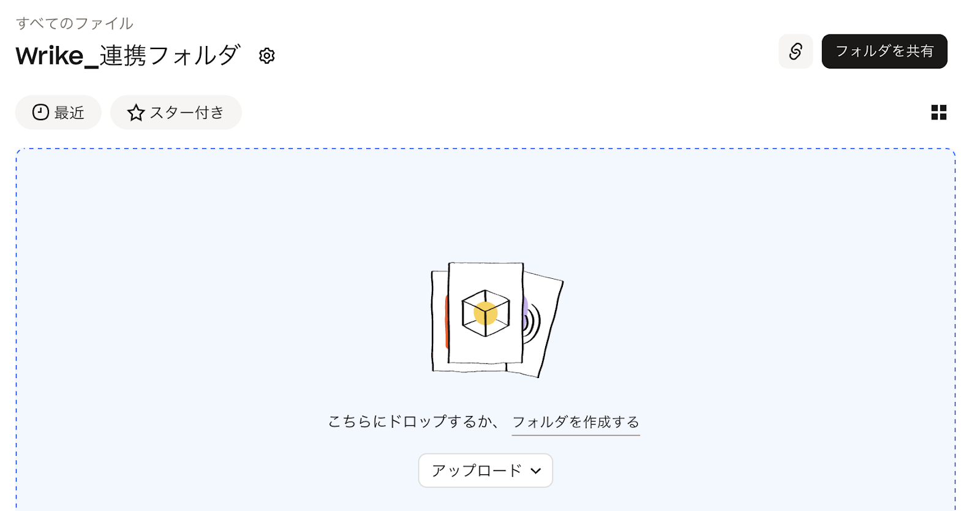This screenshot has width=980, height=511.
Task: Click the star icon in スター付き chip
Action: 135,113
